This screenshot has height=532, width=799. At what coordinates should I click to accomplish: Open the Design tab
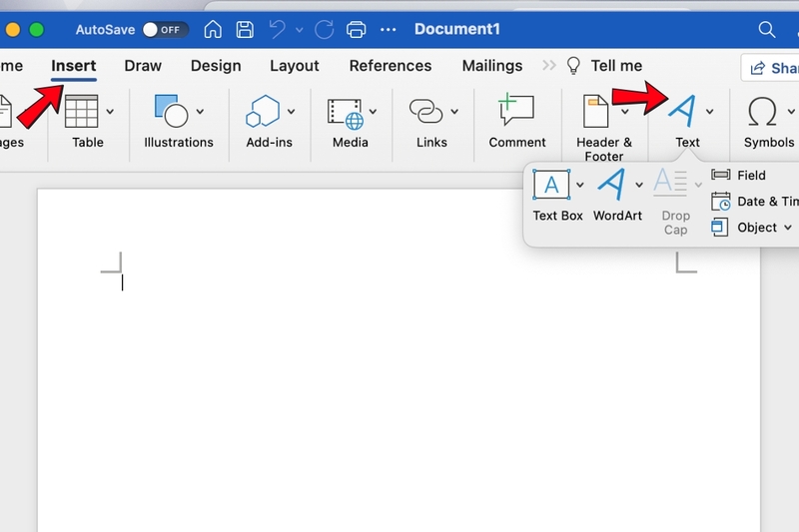click(216, 66)
